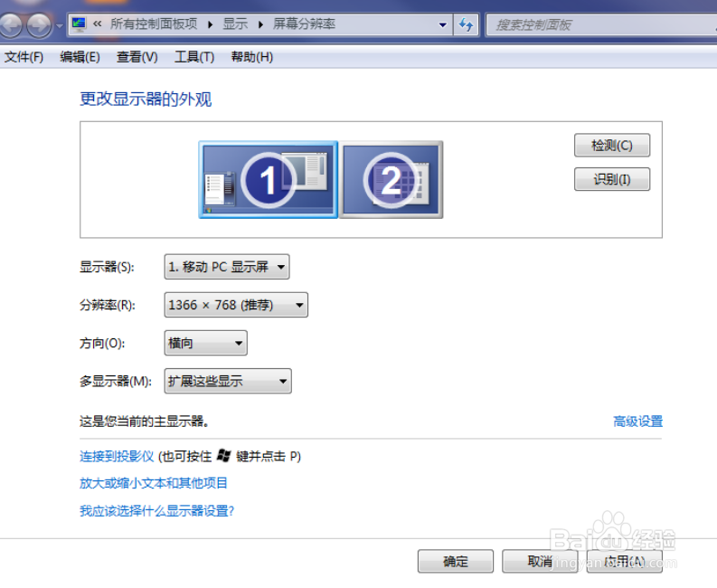Select monitor 1 thumbnail

(268, 179)
